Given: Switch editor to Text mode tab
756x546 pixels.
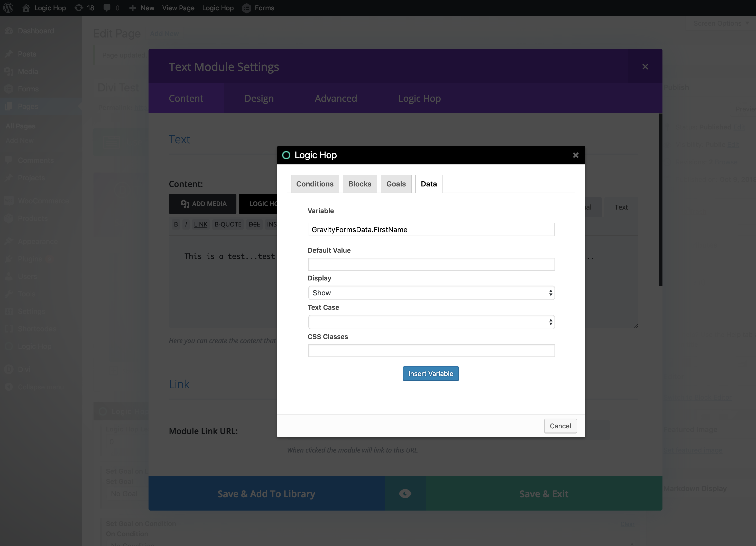Looking at the screenshot, I should coord(621,207).
